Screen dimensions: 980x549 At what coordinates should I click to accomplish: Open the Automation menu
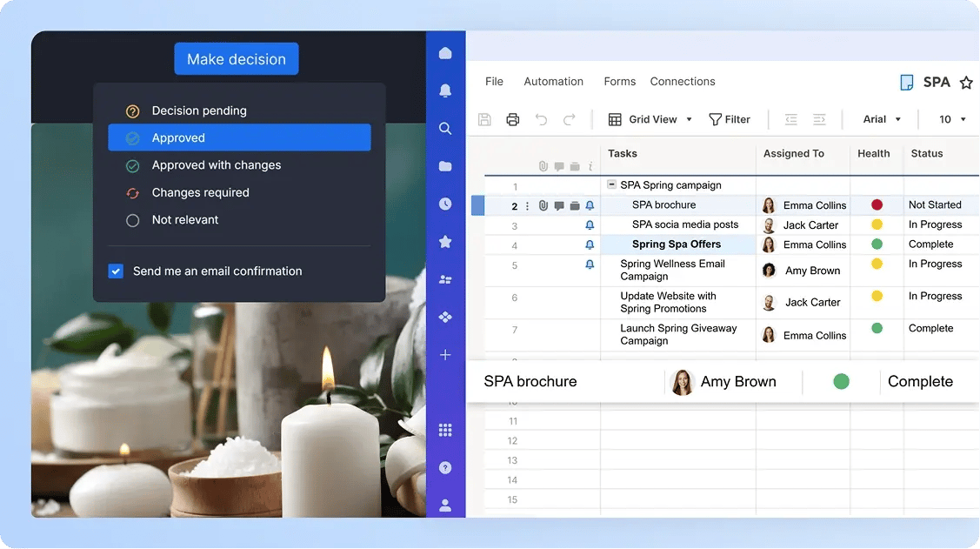553,81
